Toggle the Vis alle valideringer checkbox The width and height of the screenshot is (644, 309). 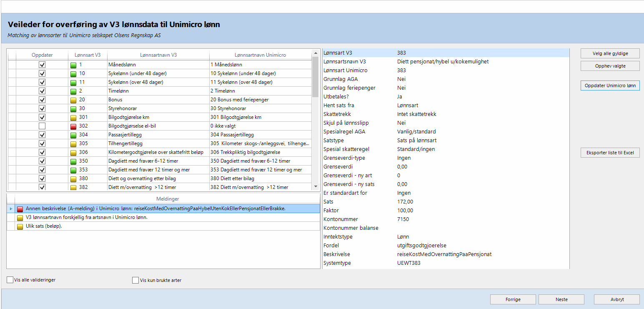pos(10,280)
